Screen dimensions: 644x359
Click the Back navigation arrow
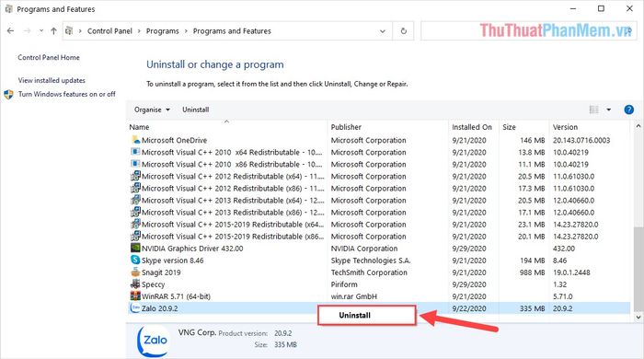coord(11,30)
